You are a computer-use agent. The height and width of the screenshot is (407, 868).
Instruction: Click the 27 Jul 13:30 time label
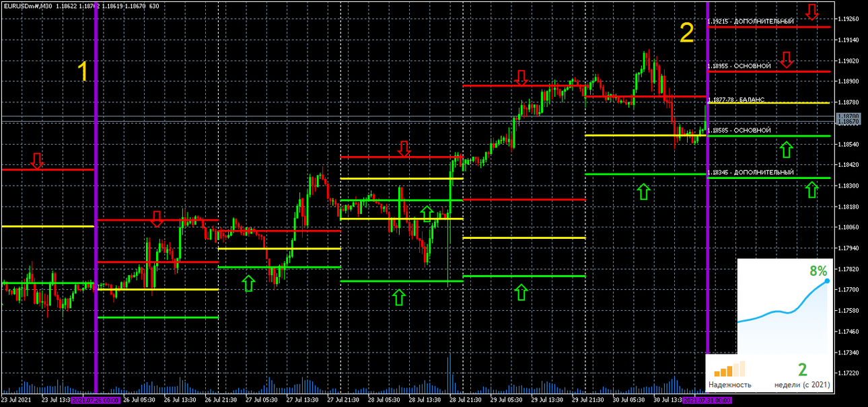click(303, 401)
